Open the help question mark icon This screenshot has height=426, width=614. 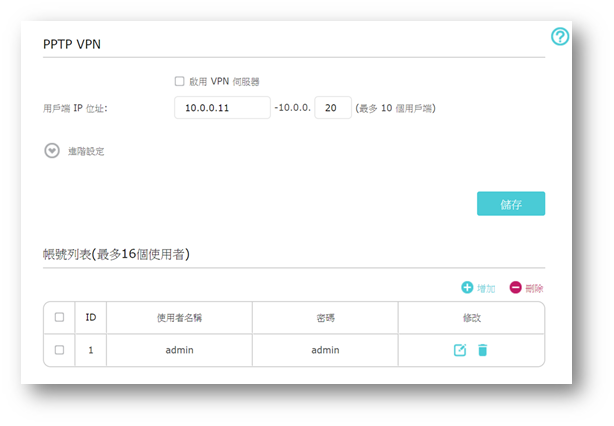click(560, 37)
